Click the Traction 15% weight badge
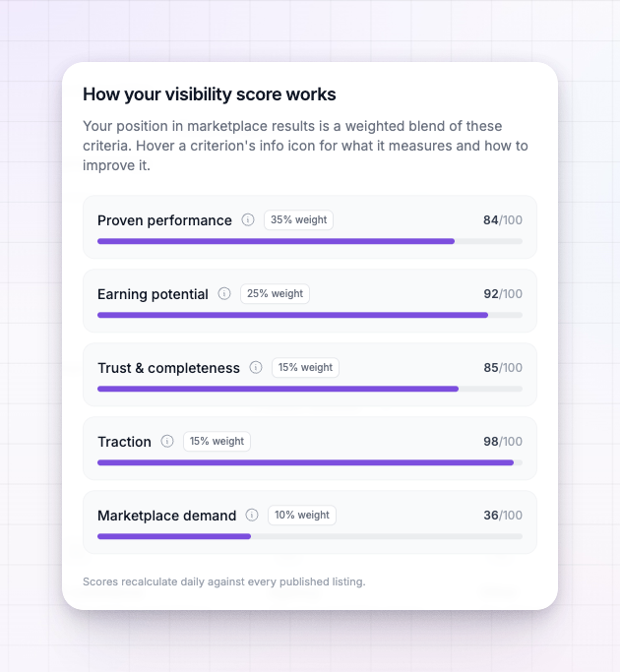Viewport: 620px width, 672px height. pos(217,441)
